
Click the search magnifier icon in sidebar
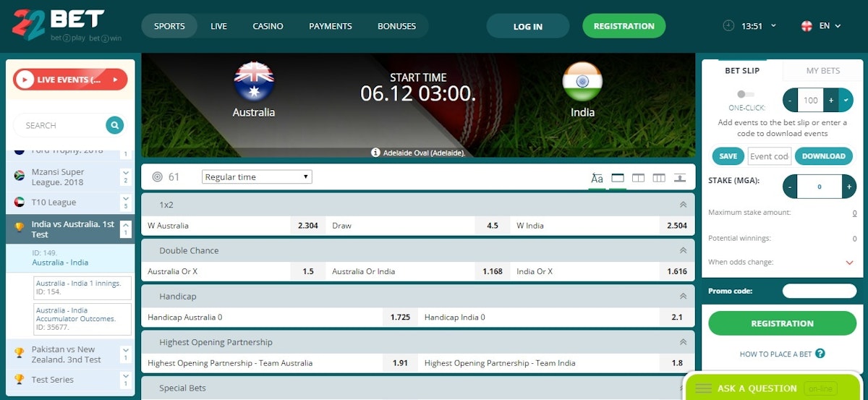click(x=114, y=125)
